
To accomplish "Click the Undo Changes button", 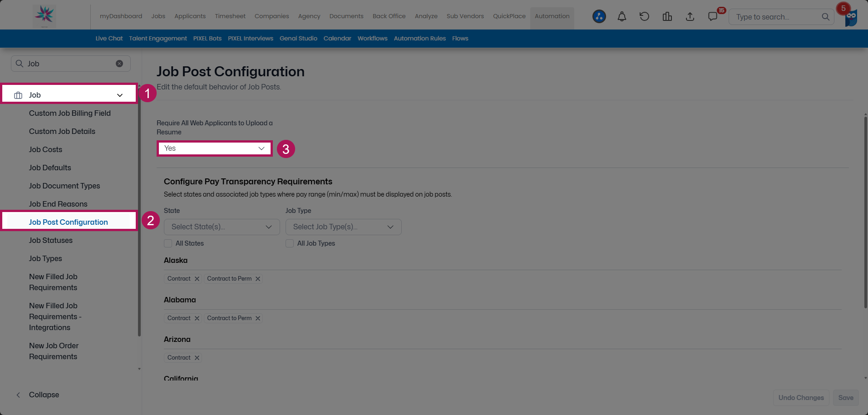I will (801, 398).
